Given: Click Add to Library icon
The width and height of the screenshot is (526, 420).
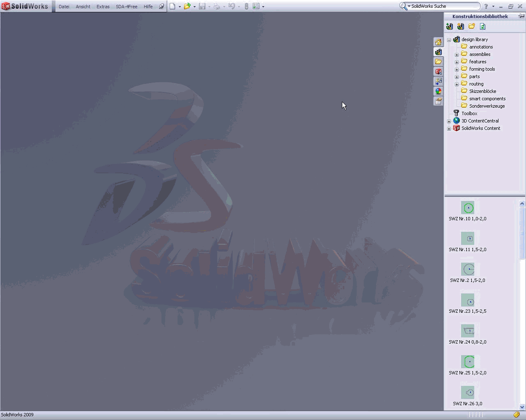Looking at the screenshot, I should tap(450, 26).
